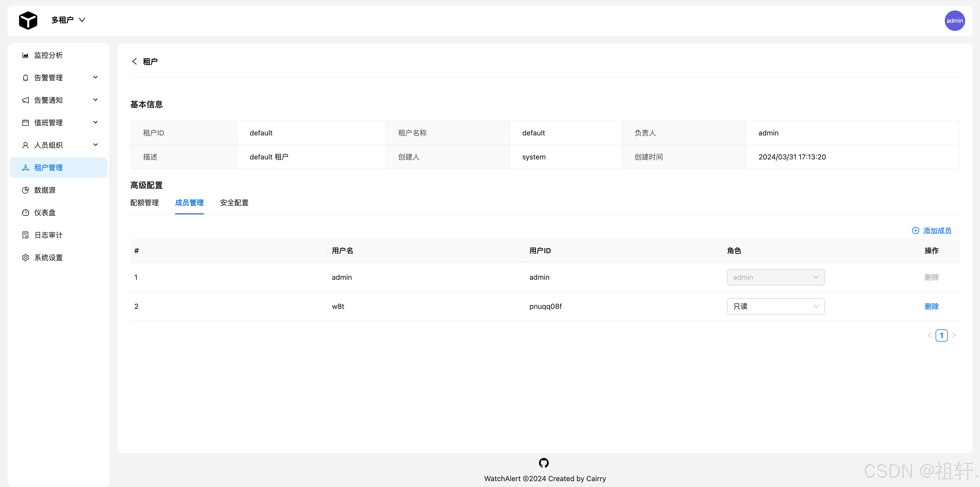980x487 pixels.
Task: Expand the 值班管理 submenu chevron
Action: [95, 122]
